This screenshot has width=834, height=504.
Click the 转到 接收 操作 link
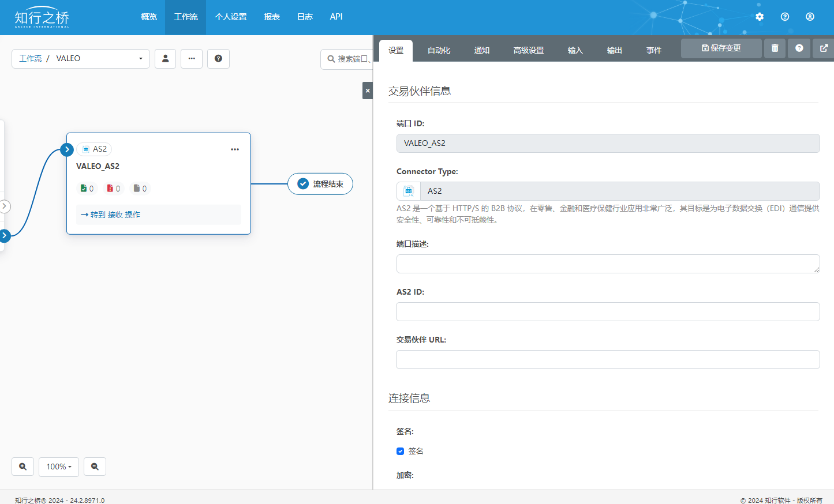(x=110, y=215)
